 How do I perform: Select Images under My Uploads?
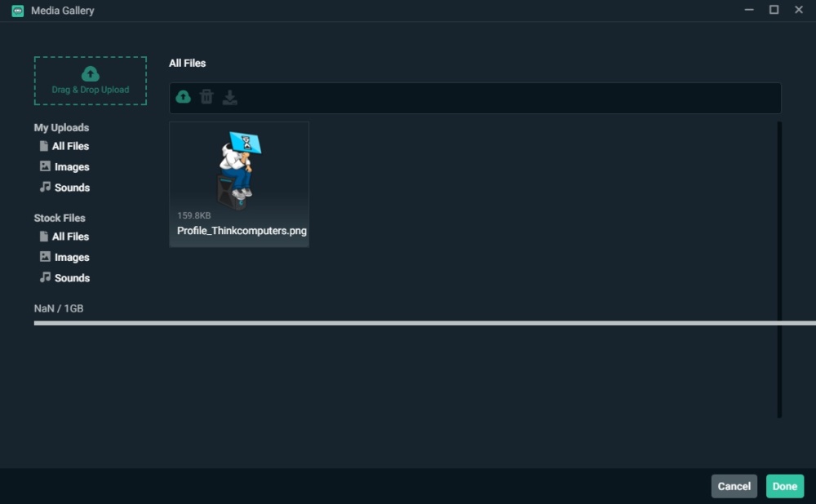(x=64, y=167)
